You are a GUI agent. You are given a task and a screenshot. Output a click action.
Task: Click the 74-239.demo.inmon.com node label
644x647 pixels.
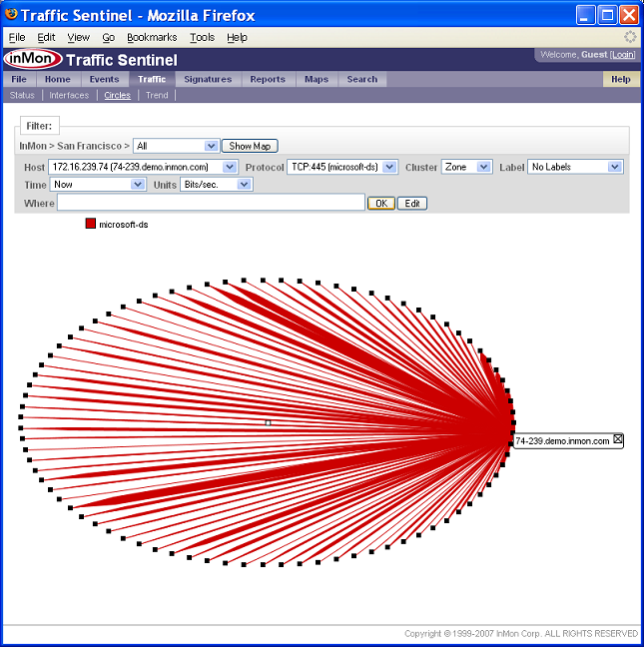562,441
